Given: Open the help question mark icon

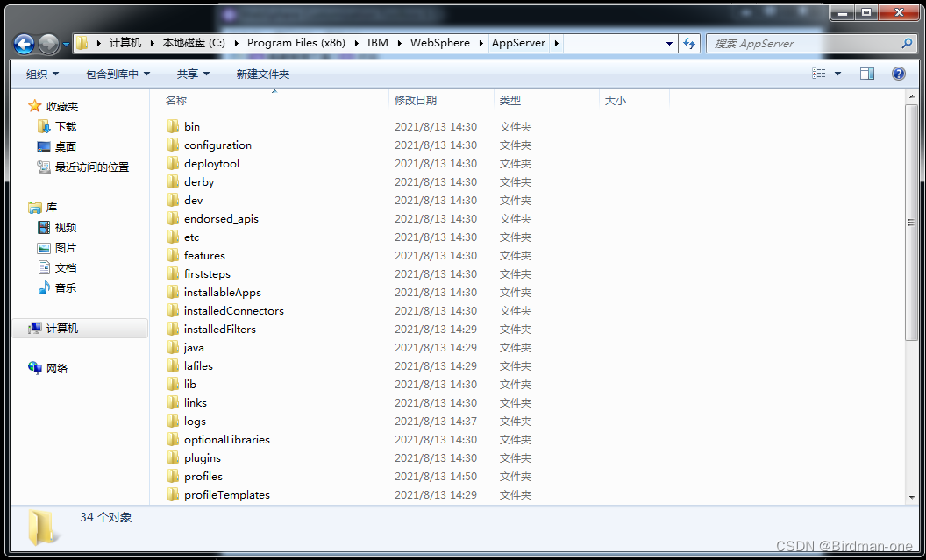Looking at the screenshot, I should pos(898,74).
